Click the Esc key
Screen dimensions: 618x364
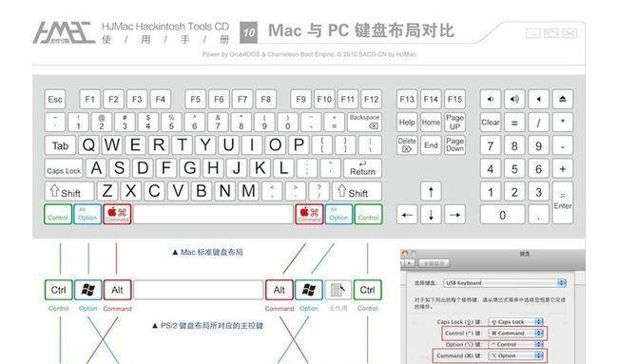tap(55, 99)
